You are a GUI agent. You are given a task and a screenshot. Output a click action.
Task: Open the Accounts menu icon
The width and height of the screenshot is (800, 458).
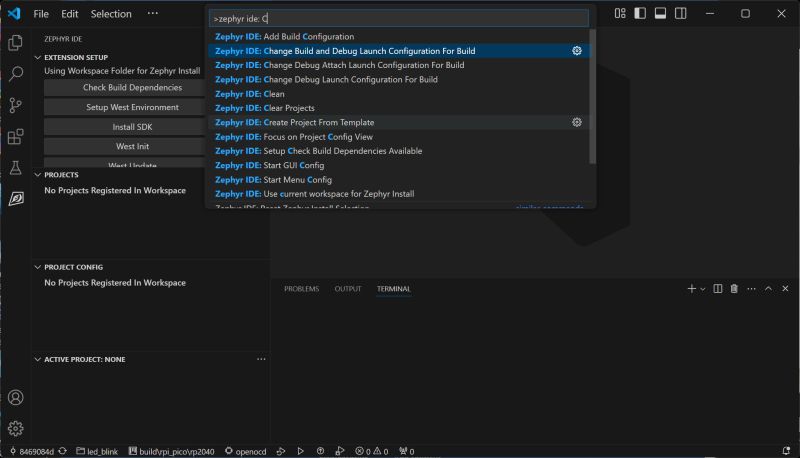click(x=15, y=397)
